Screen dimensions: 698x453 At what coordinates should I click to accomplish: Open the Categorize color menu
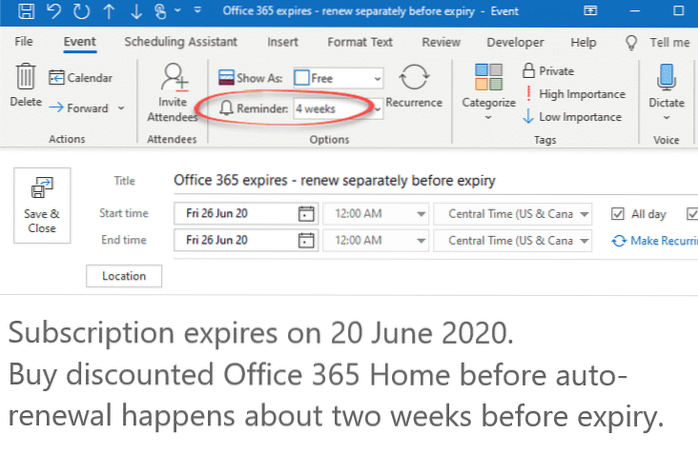[x=488, y=90]
